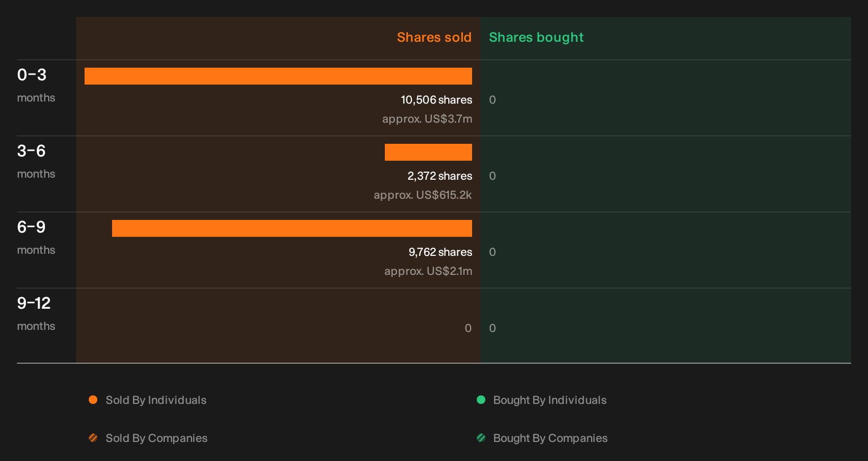
Task: Select the Sold By Companies legend label
Action: coord(156,438)
